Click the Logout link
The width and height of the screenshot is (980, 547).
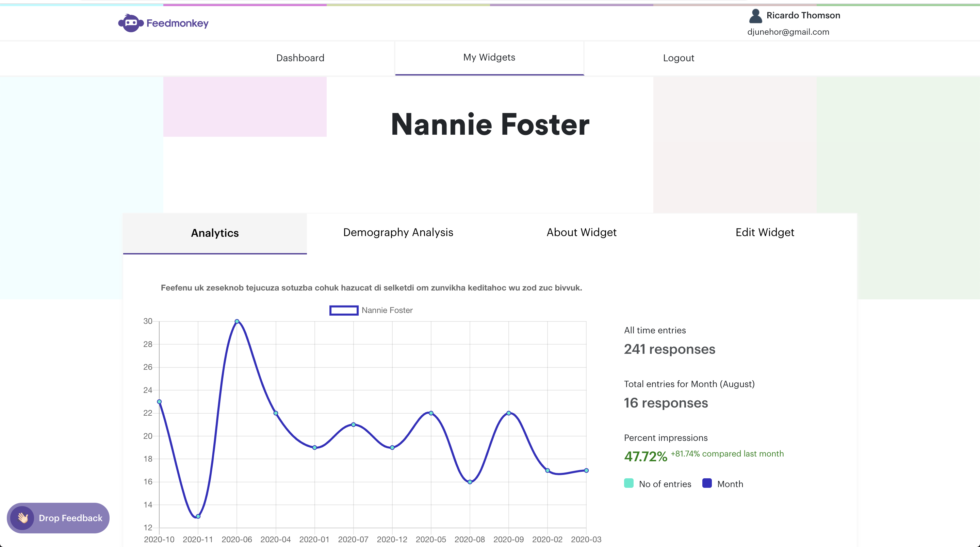tap(678, 58)
